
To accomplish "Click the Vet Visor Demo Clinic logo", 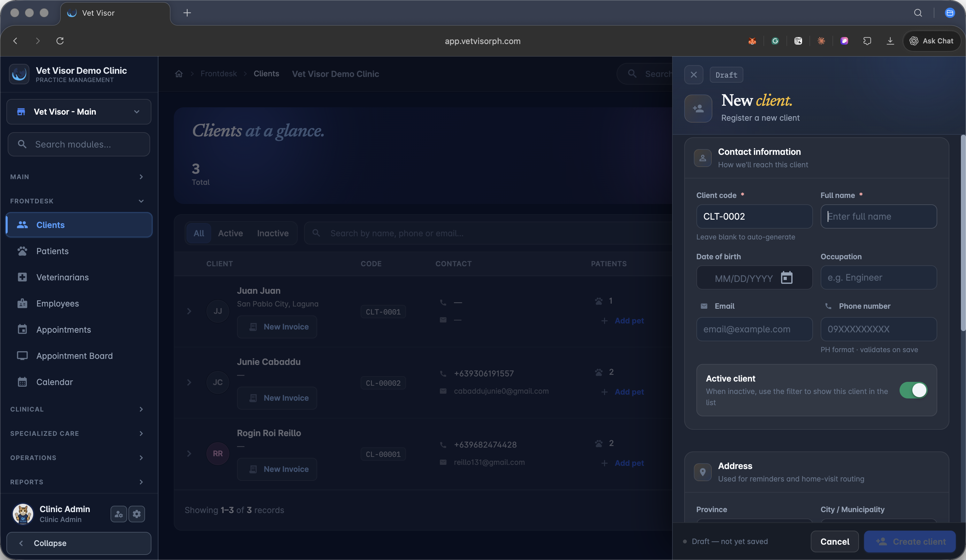I will 19,74.
